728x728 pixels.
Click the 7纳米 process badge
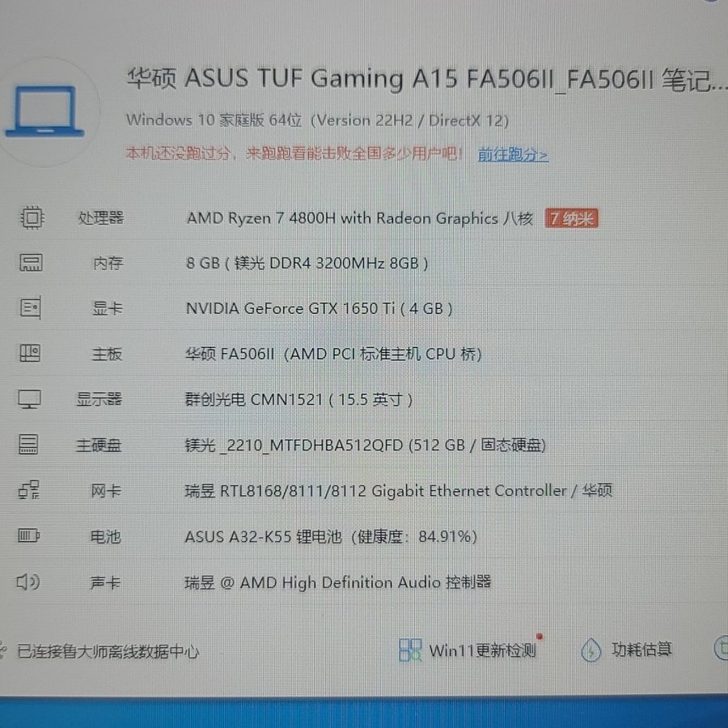point(572,218)
